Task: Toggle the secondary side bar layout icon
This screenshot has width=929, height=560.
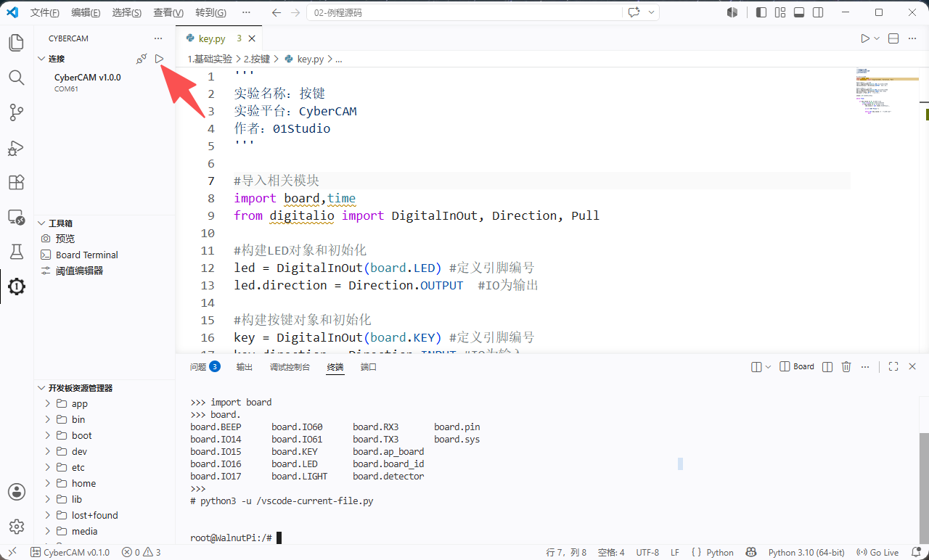Action: tap(818, 12)
